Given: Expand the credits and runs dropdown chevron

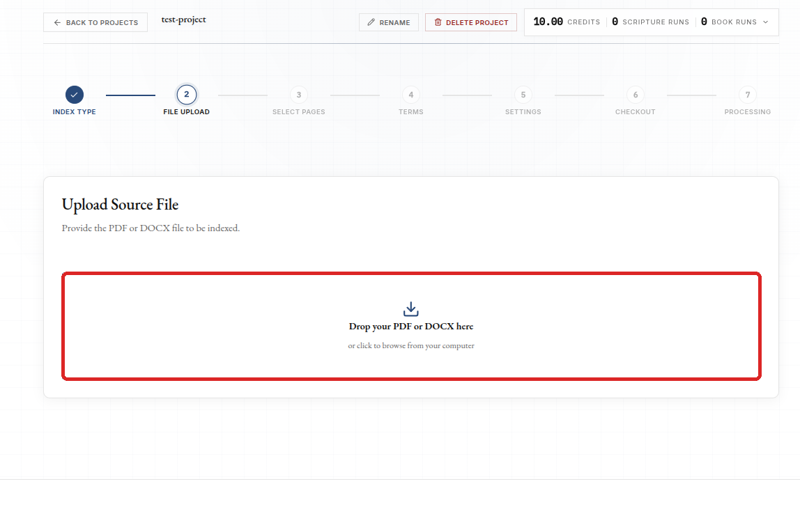Looking at the screenshot, I should 765,22.
